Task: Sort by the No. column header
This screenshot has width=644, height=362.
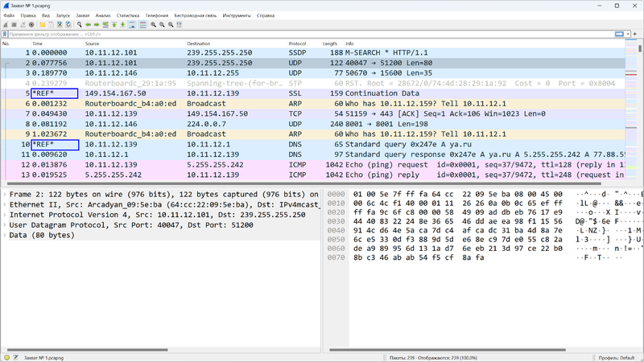Action: 15,43
